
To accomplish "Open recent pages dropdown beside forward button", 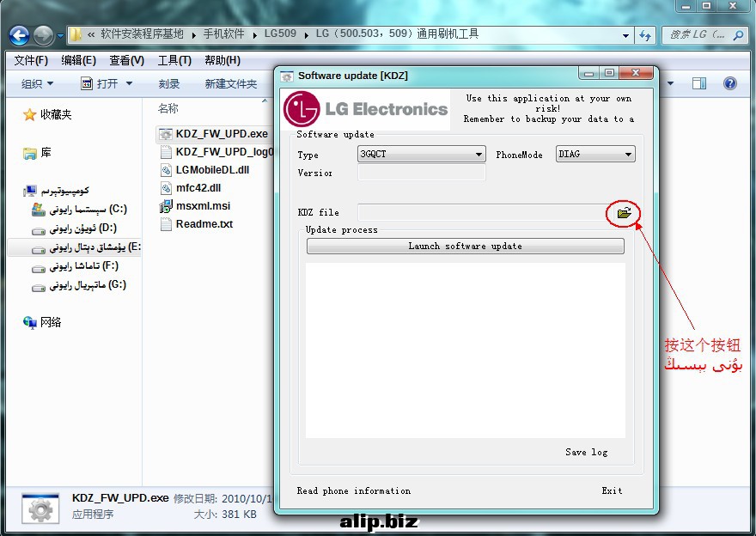I will click(60, 36).
